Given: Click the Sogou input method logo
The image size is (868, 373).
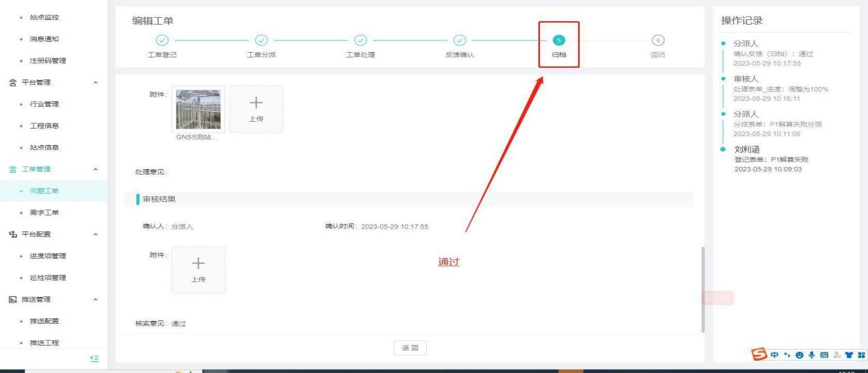Looking at the screenshot, I should (x=760, y=355).
